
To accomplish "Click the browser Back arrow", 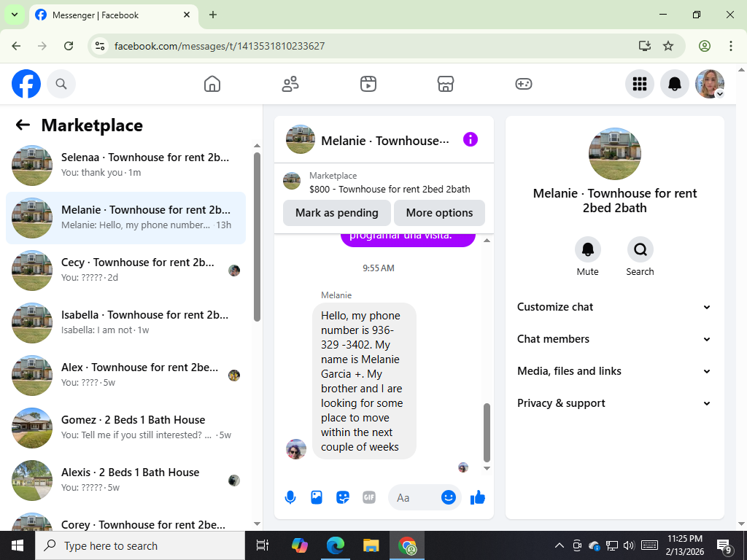I will pyautogui.click(x=16, y=46).
